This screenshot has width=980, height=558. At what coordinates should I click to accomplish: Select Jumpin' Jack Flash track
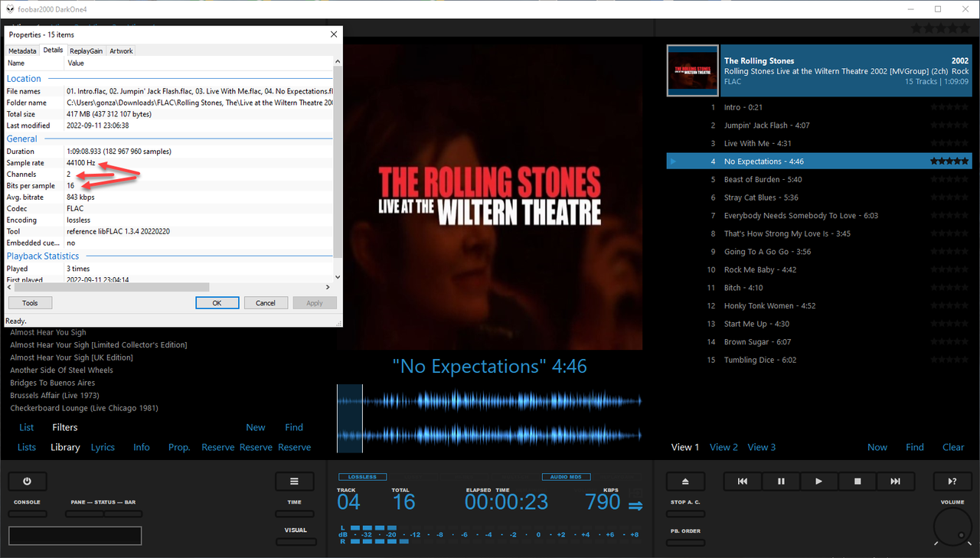[818, 125]
